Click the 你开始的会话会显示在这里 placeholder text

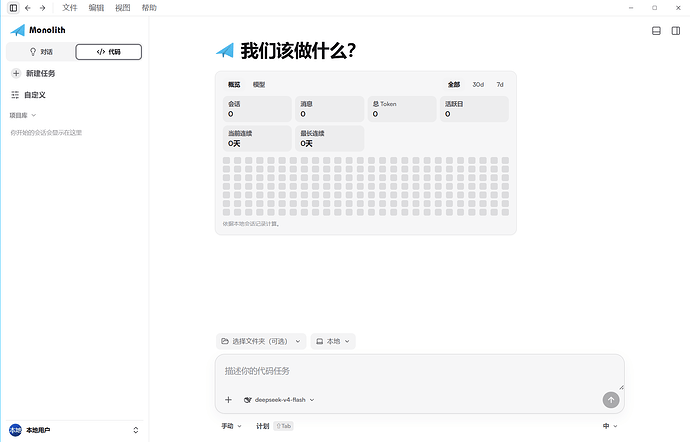tap(46, 133)
